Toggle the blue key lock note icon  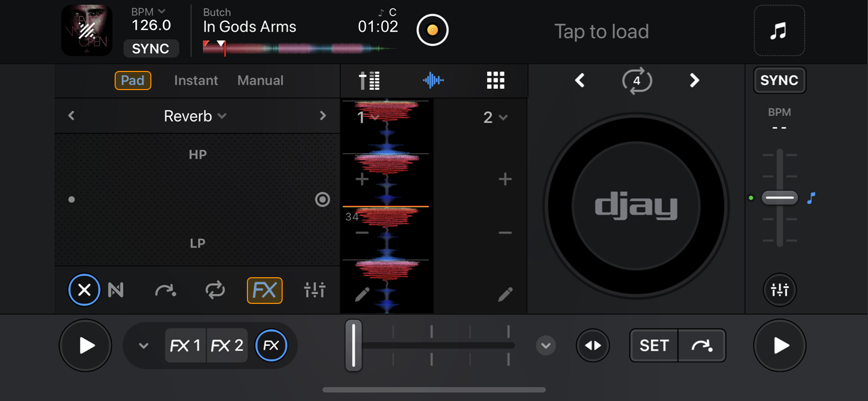[x=811, y=198]
